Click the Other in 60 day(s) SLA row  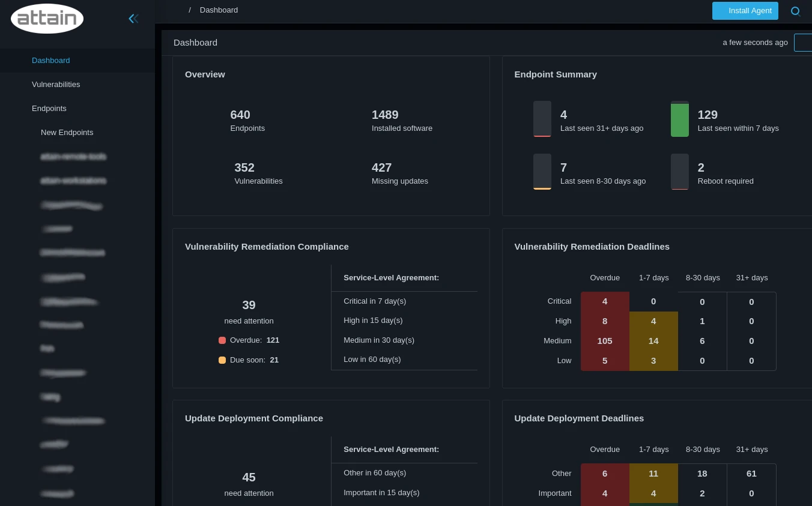pos(404,473)
